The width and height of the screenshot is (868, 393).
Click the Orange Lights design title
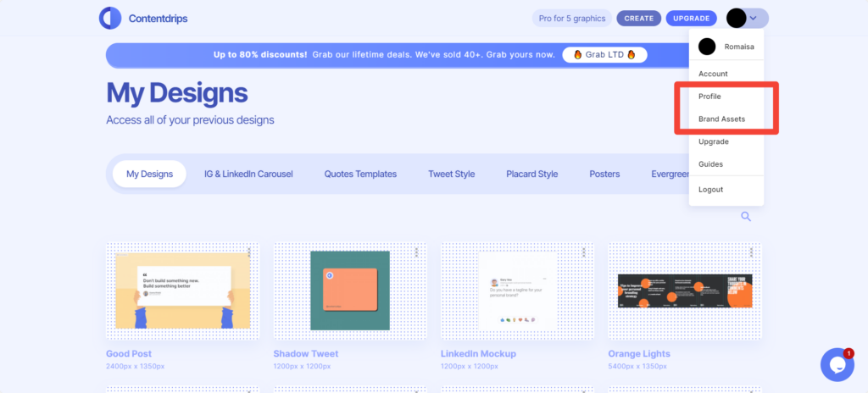click(639, 354)
